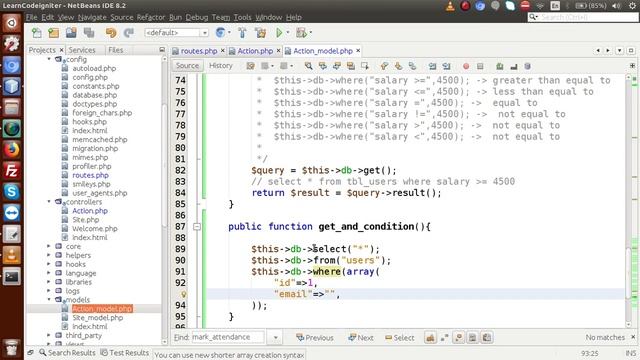Switch to the Services panel tab

(x=82, y=50)
